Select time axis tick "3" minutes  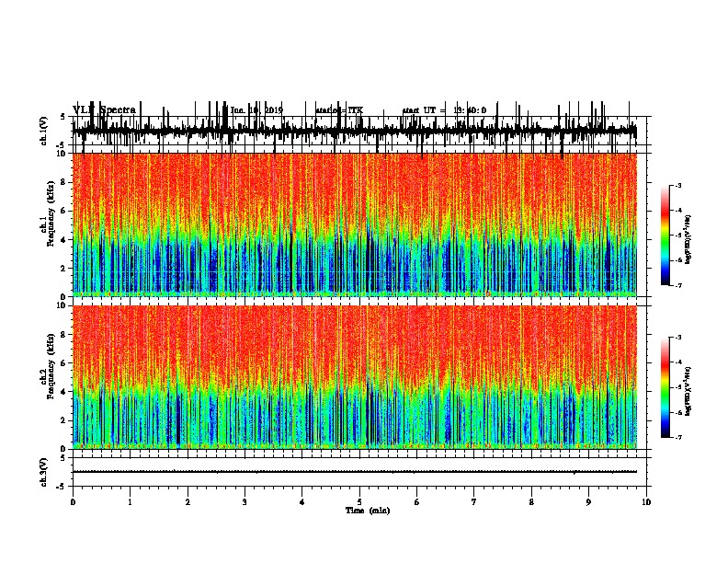coord(245,502)
